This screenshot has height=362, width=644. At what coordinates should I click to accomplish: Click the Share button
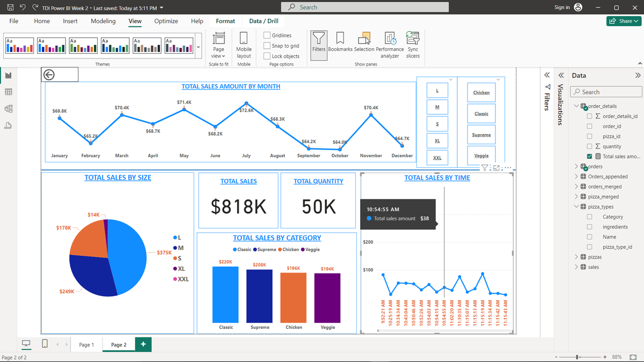tap(624, 21)
